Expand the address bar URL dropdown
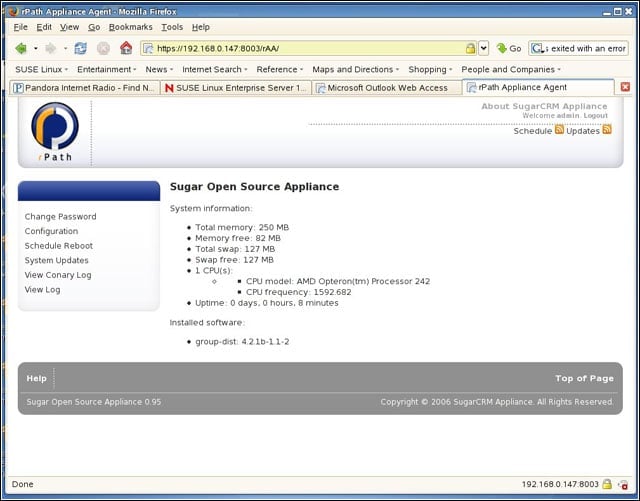 tap(484, 49)
